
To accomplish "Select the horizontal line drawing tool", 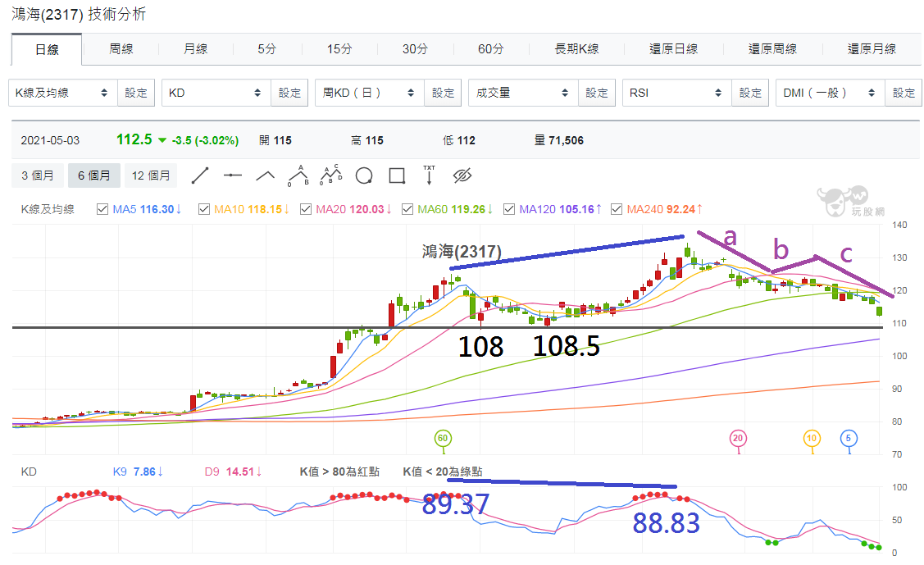I will coord(233,175).
